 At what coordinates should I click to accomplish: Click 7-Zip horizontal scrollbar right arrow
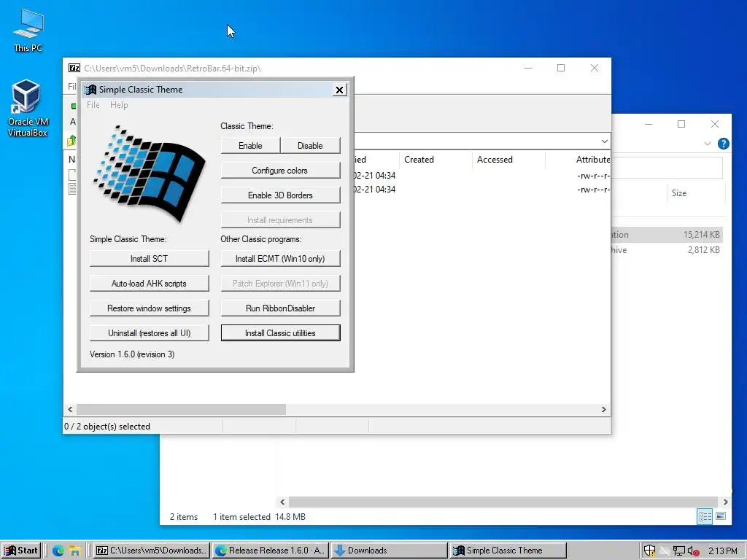(x=603, y=410)
